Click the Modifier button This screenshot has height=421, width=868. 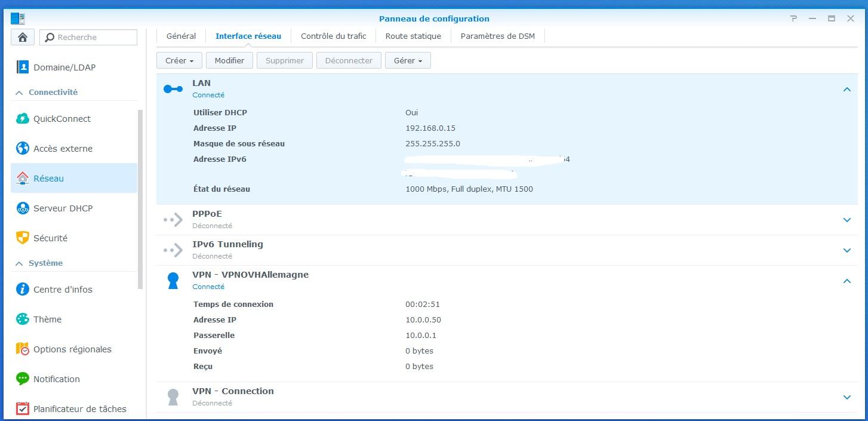229,60
